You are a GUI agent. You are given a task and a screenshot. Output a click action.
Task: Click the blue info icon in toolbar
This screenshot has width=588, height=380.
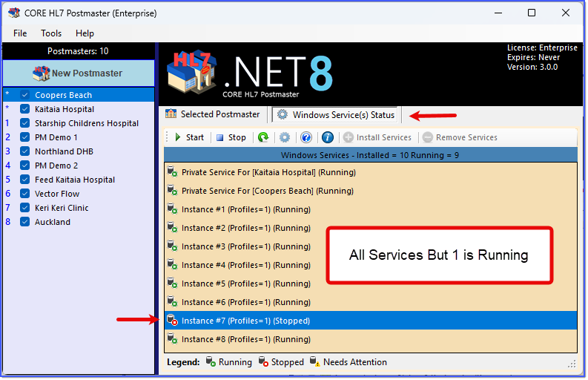[x=328, y=137]
